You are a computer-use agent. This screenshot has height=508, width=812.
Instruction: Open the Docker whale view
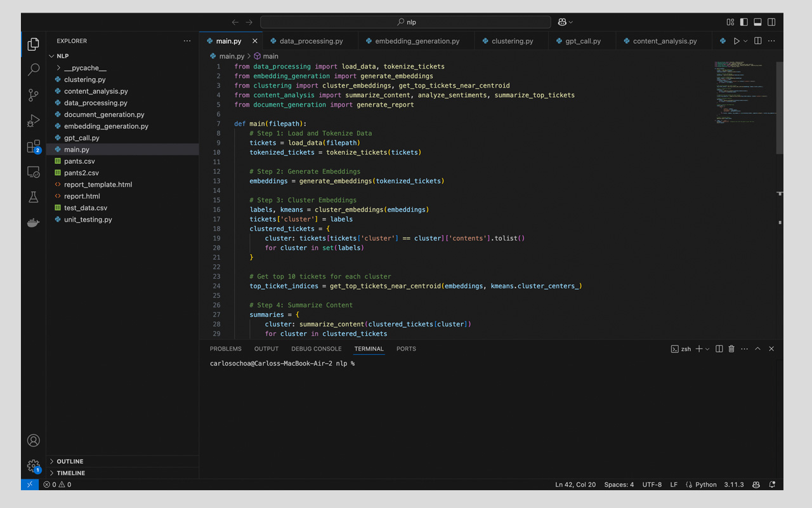[x=34, y=223]
